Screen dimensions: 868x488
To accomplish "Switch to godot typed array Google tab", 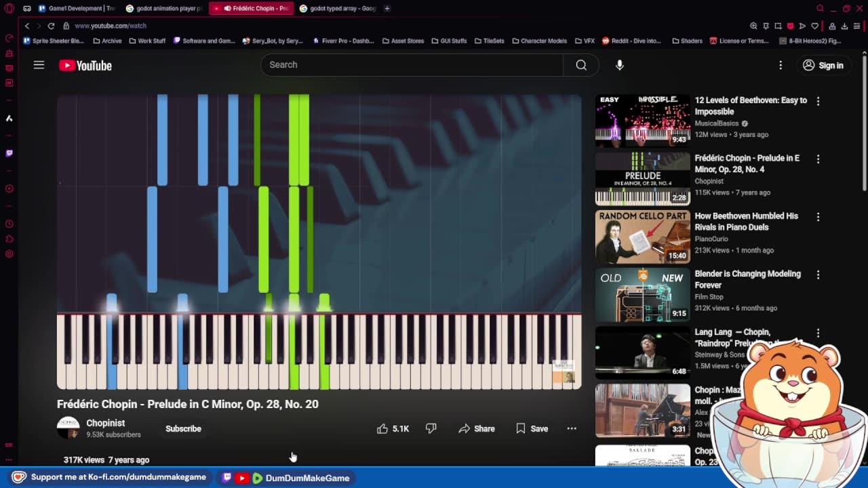I will click(338, 8).
